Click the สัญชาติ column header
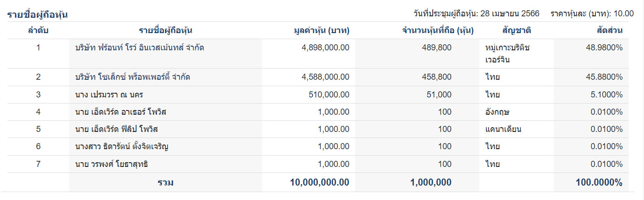Viewport: 644px width, 200px height. click(x=517, y=31)
